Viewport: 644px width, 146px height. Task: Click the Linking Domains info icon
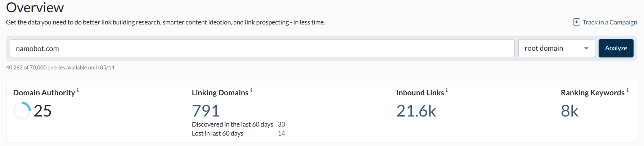click(x=251, y=90)
